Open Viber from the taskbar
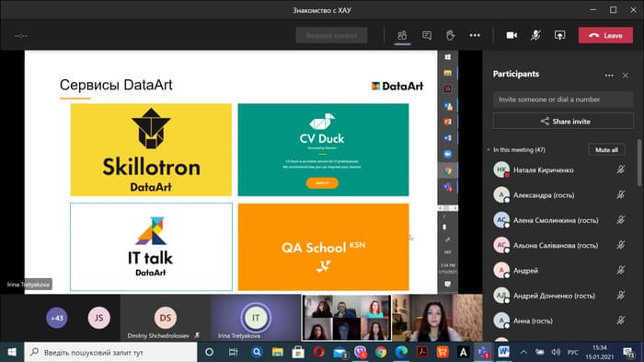 click(361, 352)
